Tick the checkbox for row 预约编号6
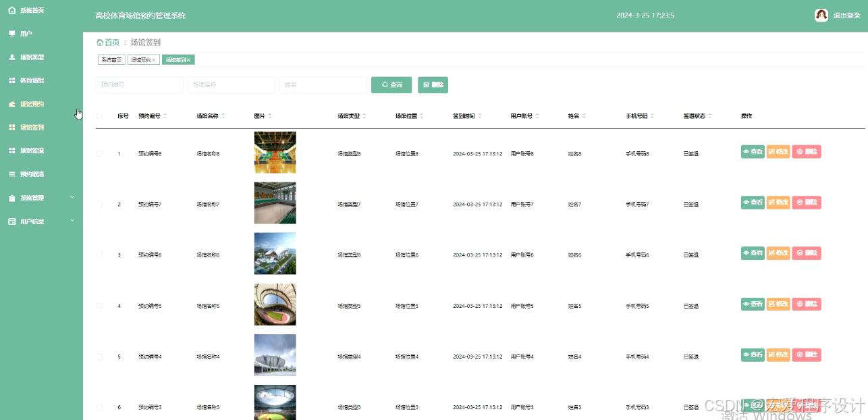 pos(99,255)
